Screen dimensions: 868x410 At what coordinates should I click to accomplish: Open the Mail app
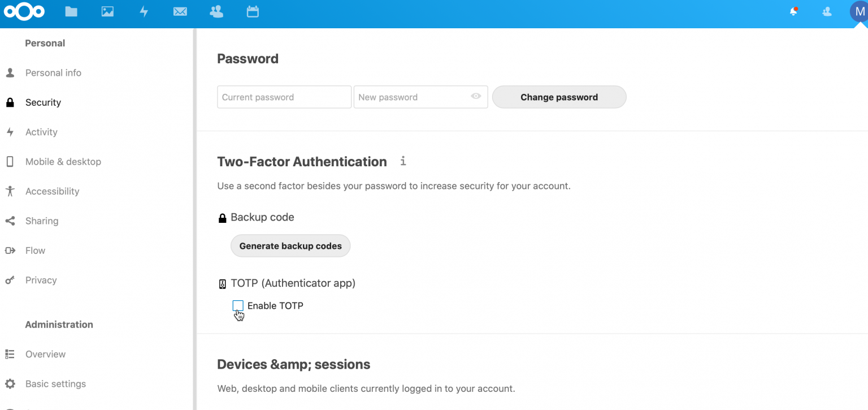click(x=180, y=11)
